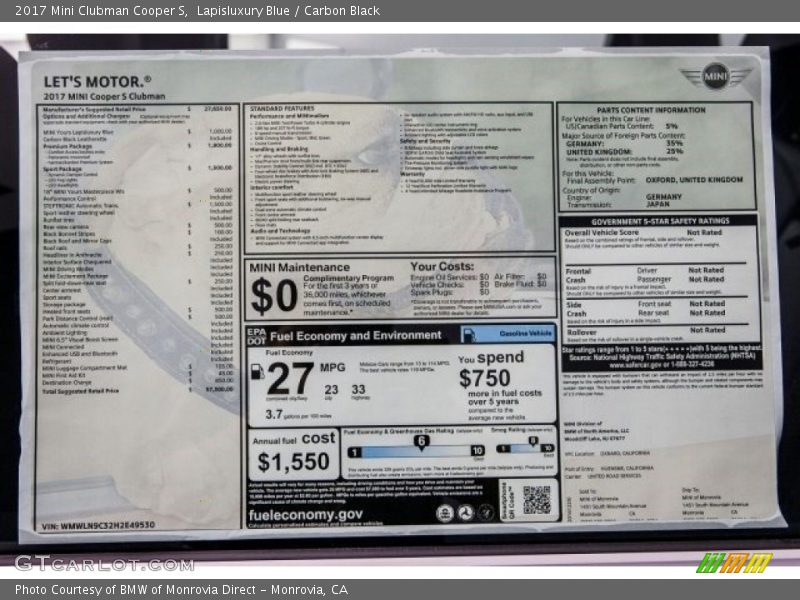
Task: Click 'PARTS CONTENT INFORMATION' heading
Action: [x=651, y=110]
